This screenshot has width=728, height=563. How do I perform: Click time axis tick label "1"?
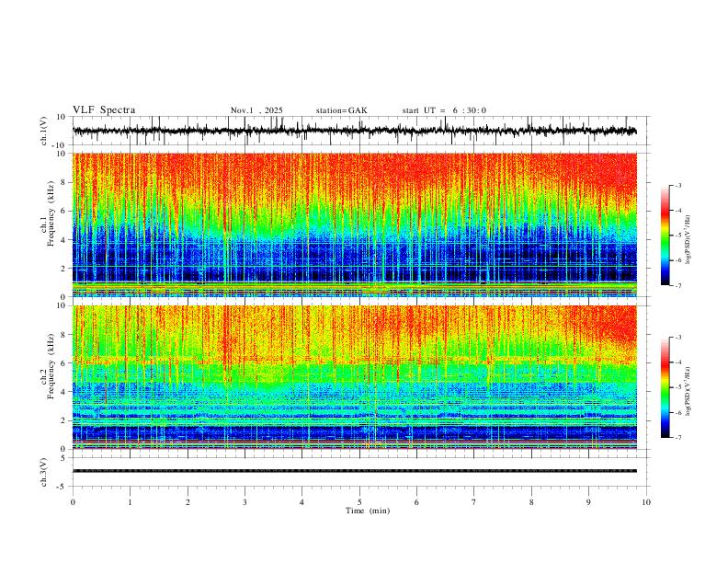click(x=131, y=502)
